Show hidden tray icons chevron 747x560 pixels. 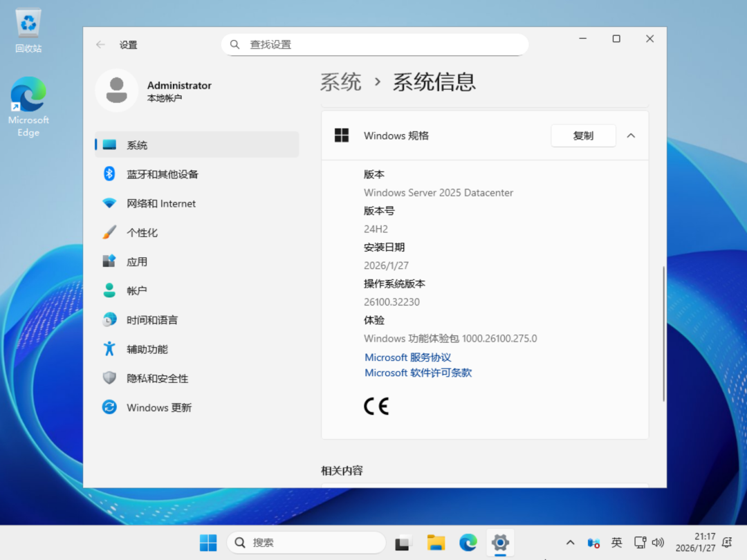[x=570, y=543]
